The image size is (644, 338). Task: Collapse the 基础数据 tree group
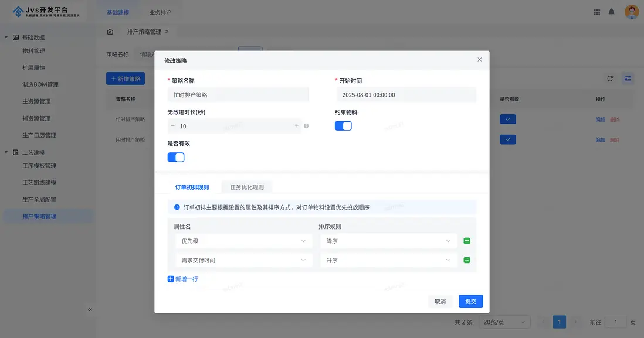pyautogui.click(x=6, y=37)
